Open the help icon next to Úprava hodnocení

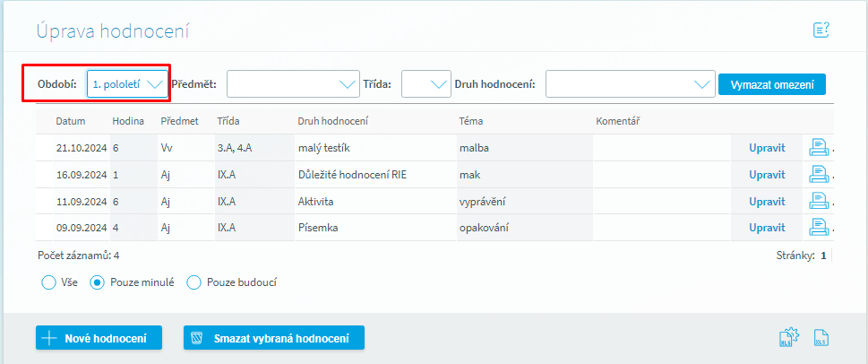click(821, 30)
